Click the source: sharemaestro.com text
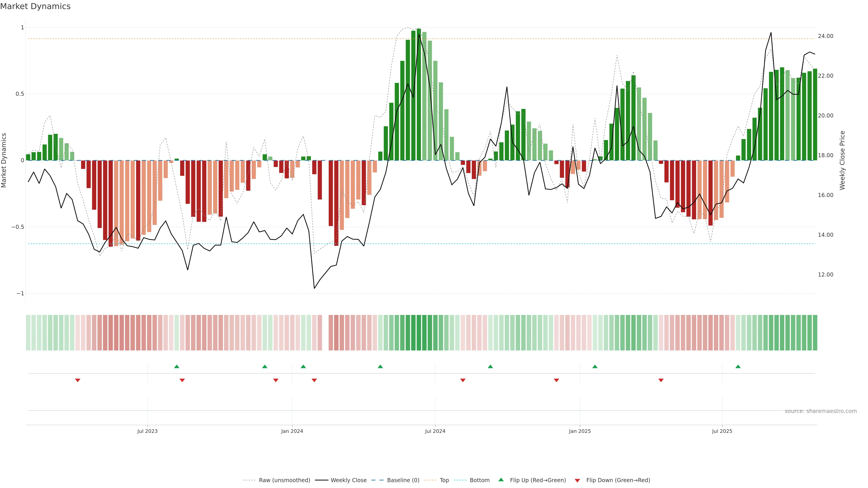The width and height of the screenshot is (868, 488). coord(821,411)
